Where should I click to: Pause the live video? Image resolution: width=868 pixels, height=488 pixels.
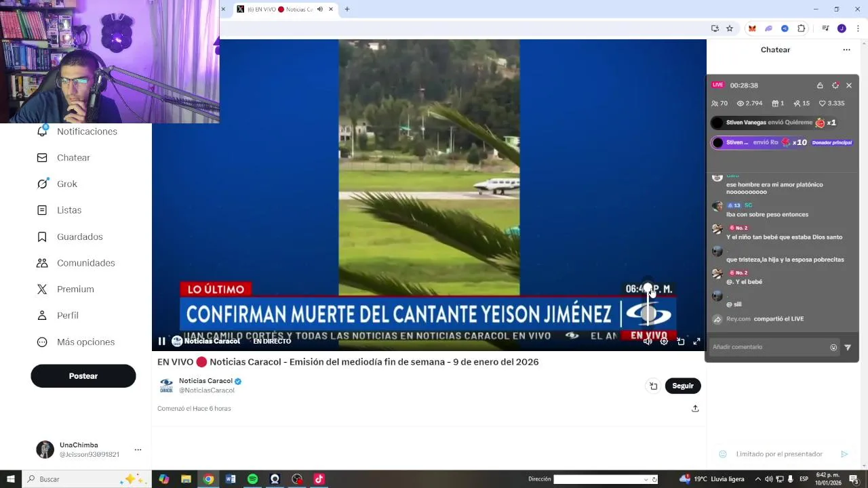click(x=161, y=342)
